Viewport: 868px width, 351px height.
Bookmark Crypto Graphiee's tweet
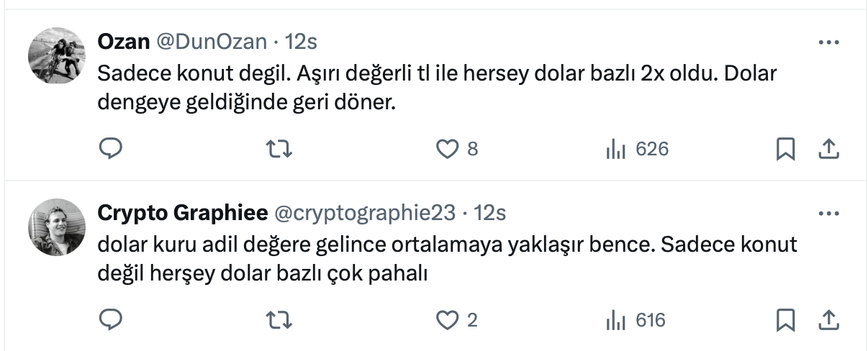[785, 319]
